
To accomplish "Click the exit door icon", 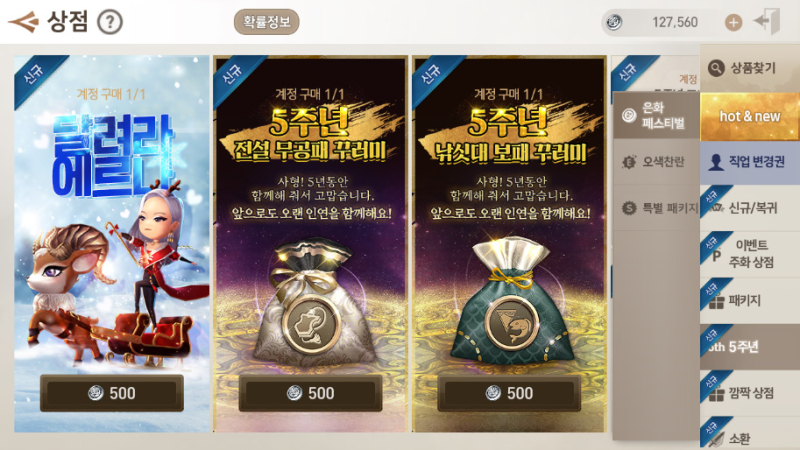I will click(x=767, y=21).
